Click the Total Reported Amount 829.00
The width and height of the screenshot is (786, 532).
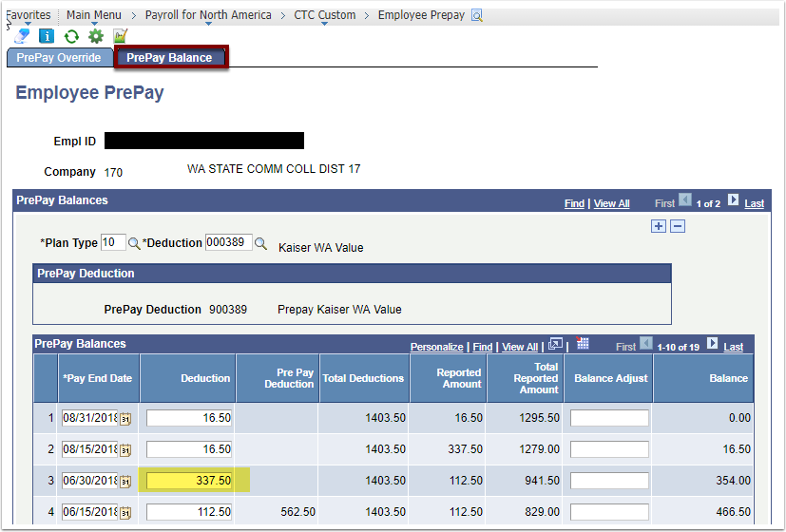[x=543, y=512]
